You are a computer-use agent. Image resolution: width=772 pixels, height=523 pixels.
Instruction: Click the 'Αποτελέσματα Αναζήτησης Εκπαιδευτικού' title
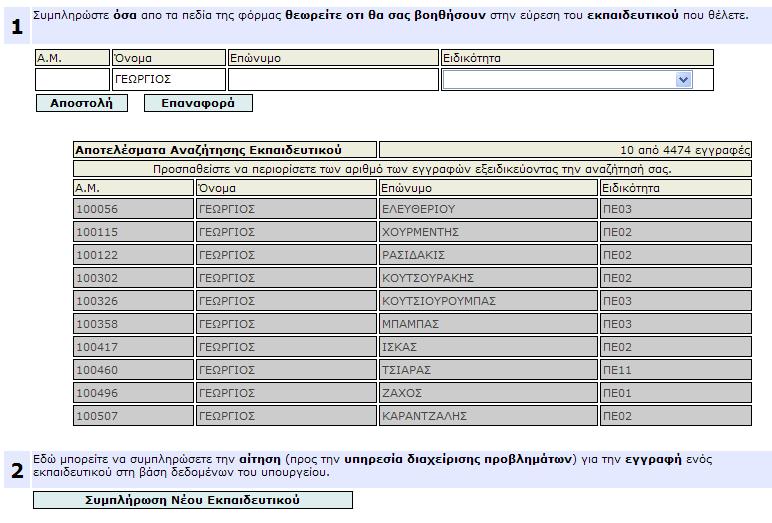click(208, 150)
